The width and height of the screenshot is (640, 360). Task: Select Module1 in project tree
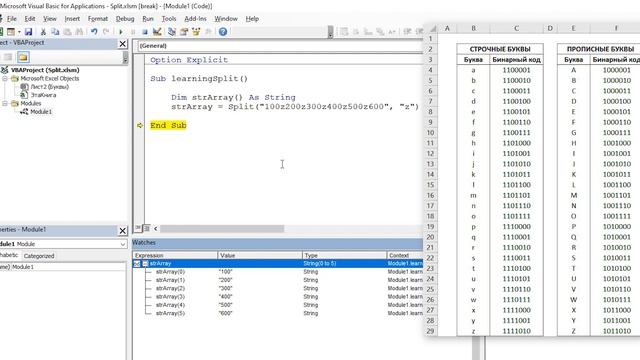[41, 112]
